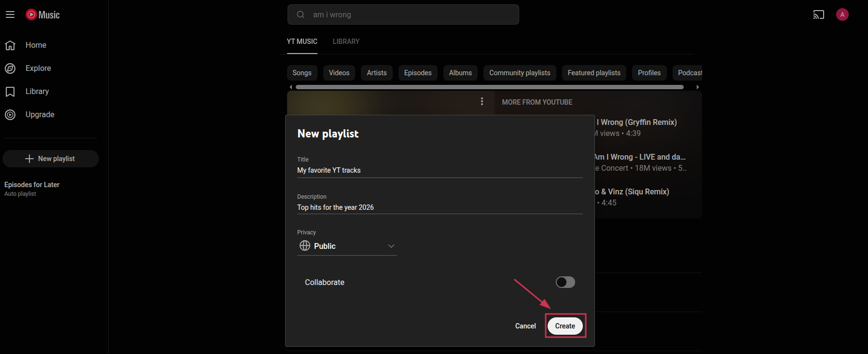
Task: Click the YouTube Music logo
Action: coord(43,14)
